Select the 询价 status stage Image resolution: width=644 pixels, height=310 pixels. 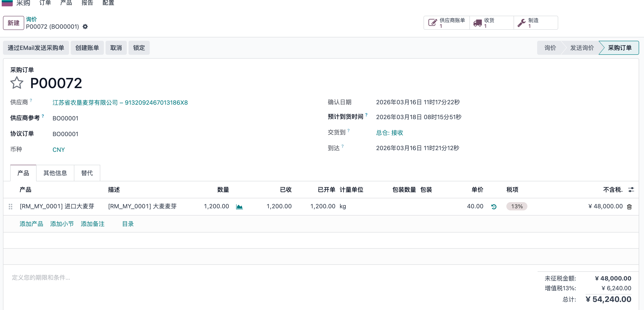click(x=550, y=48)
